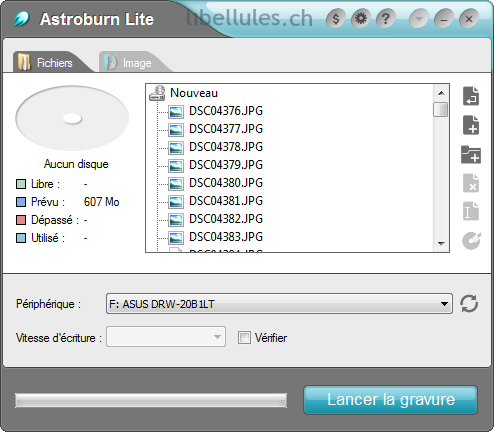The image size is (494, 432).
Task: Click the remove file X icon
Action: click(x=471, y=183)
